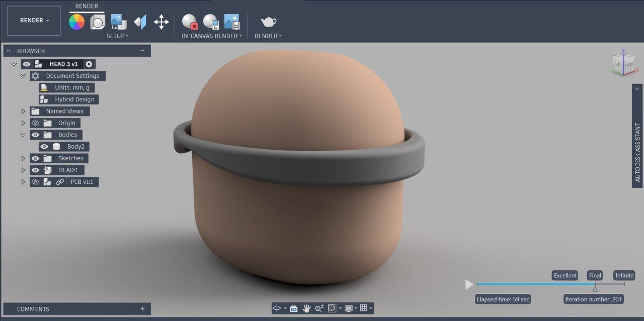Collapse the HEAD 3 v1 root node
The width and height of the screenshot is (644, 321).
click(x=14, y=64)
